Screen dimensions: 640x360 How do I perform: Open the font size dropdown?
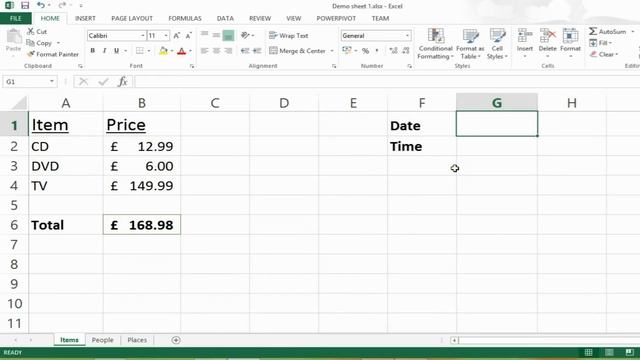pos(166,36)
